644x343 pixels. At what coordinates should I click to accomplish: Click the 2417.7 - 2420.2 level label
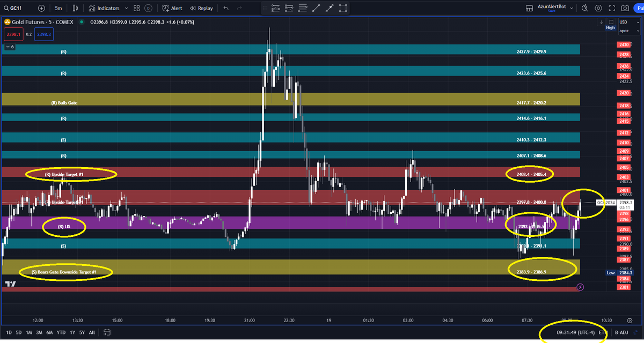(531, 102)
